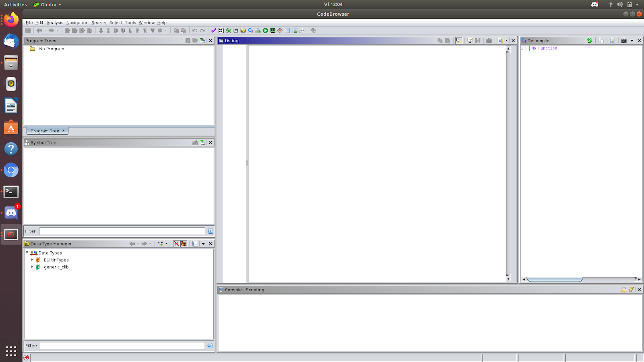Collapse the Data Types root node
This screenshot has height=362, width=644.
point(27,253)
